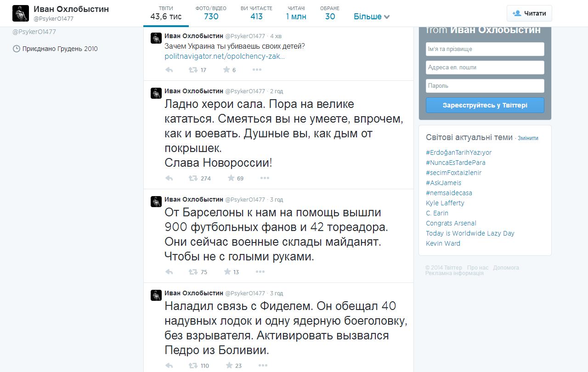
Task: Focus the 'Ім'я та прізвище' field
Action: (x=485, y=49)
